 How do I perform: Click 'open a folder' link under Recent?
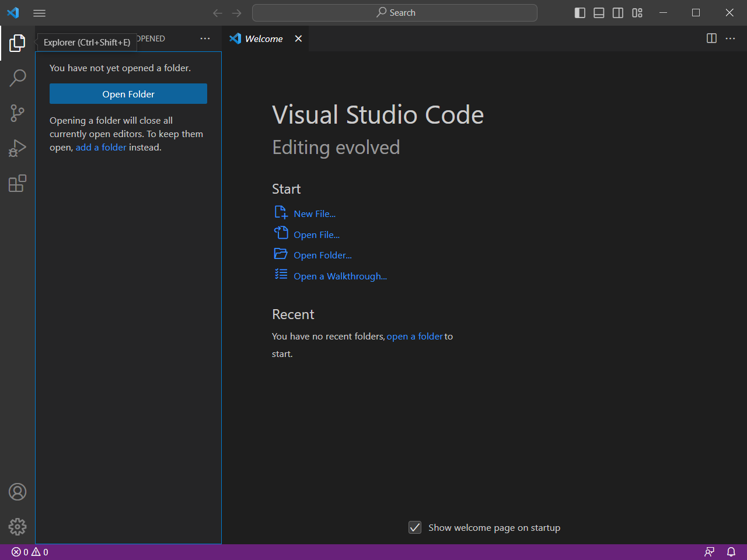(x=414, y=336)
